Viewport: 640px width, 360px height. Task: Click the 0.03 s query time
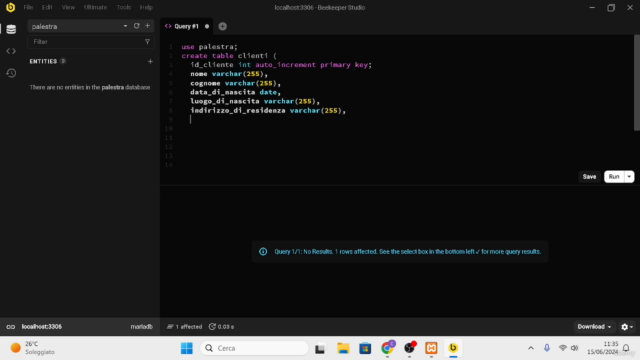pyautogui.click(x=226, y=327)
